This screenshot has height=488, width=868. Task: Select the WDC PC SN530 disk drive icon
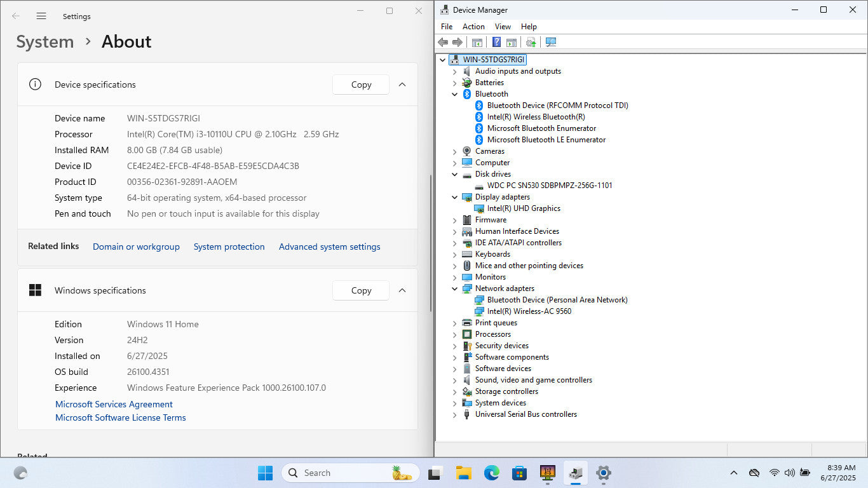479,186
